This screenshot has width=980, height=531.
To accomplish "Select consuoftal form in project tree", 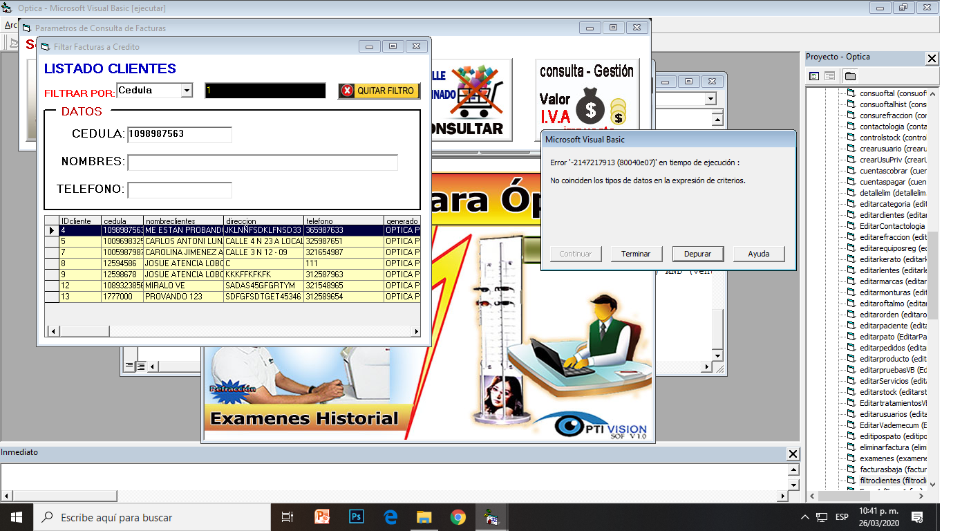I will tap(893, 93).
